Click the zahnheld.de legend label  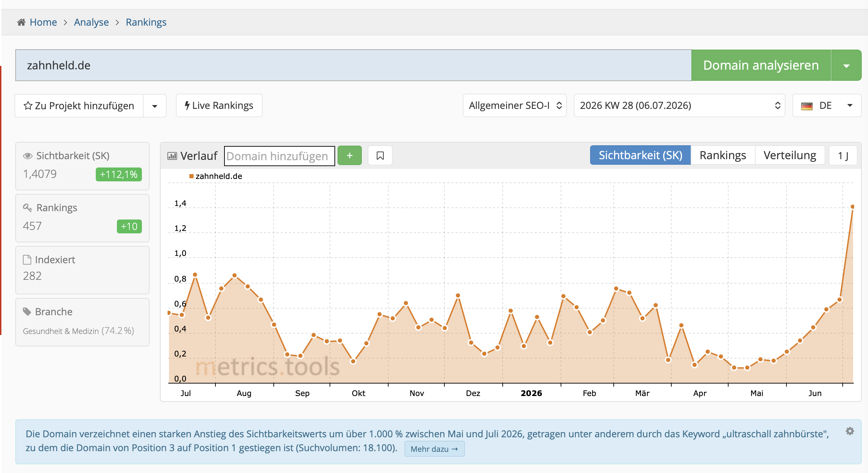pos(219,176)
